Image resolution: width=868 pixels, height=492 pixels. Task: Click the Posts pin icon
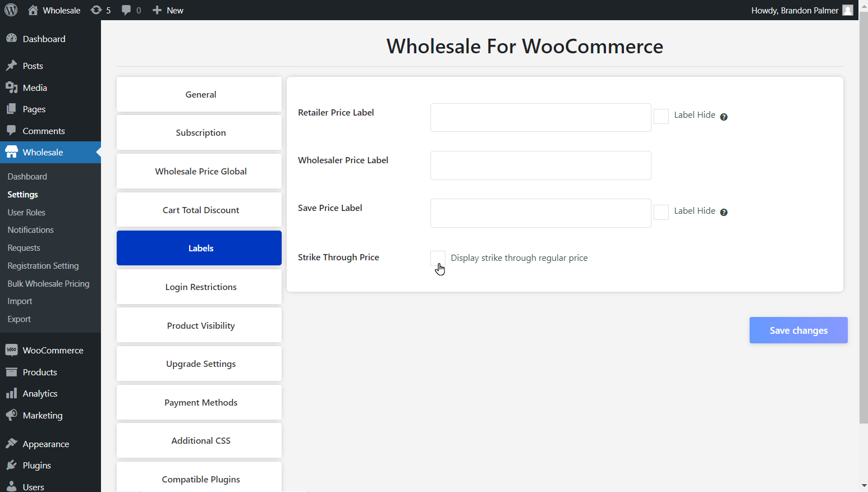pos(11,66)
